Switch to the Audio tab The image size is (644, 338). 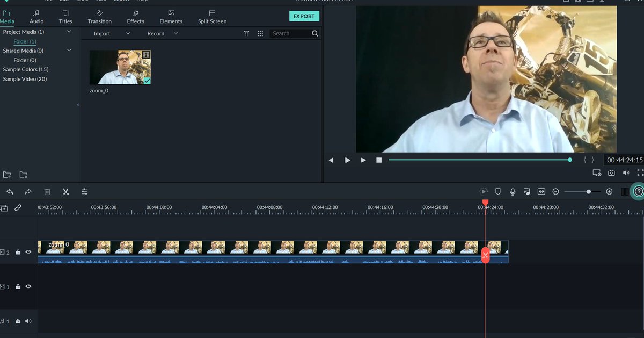pyautogui.click(x=36, y=16)
